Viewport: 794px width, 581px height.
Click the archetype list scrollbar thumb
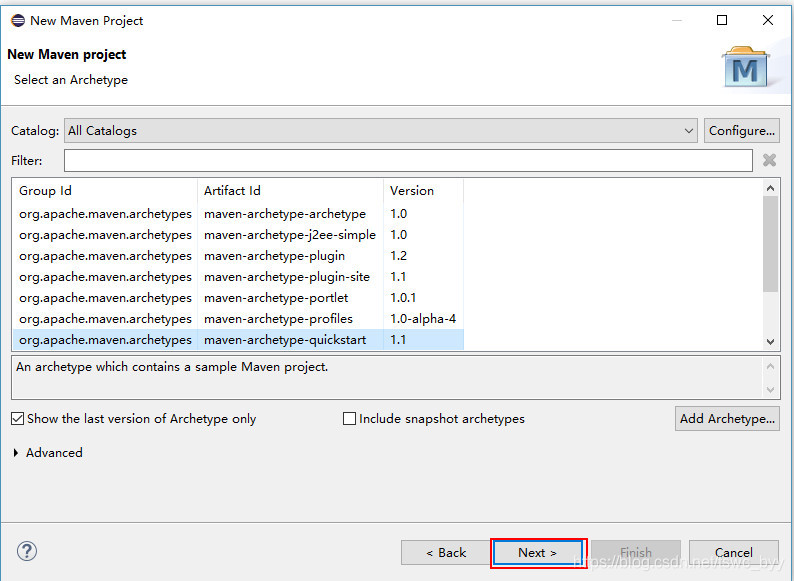pyautogui.click(x=770, y=244)
